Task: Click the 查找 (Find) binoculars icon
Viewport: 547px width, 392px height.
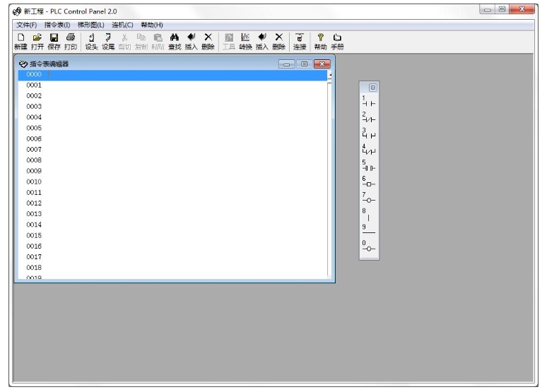Action: pos(174,41)
